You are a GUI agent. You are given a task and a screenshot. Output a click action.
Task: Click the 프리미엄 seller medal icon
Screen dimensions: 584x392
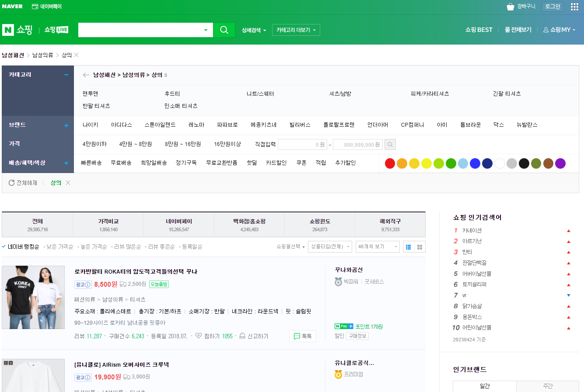[338, 375]
